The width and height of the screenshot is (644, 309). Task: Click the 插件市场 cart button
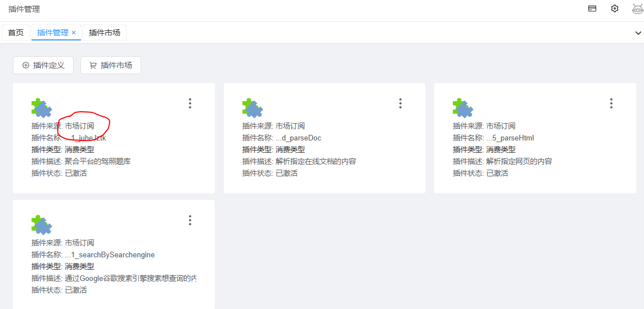(x=111, y=65)
